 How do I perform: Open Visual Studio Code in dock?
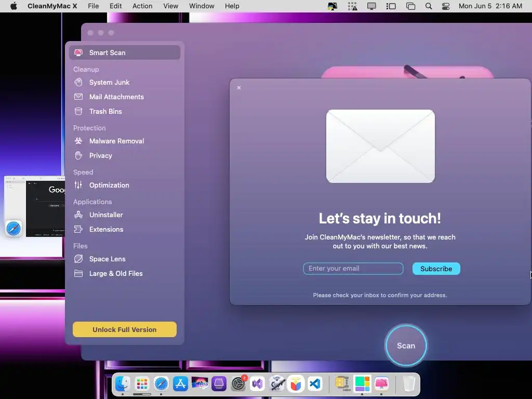coord(315,384)
